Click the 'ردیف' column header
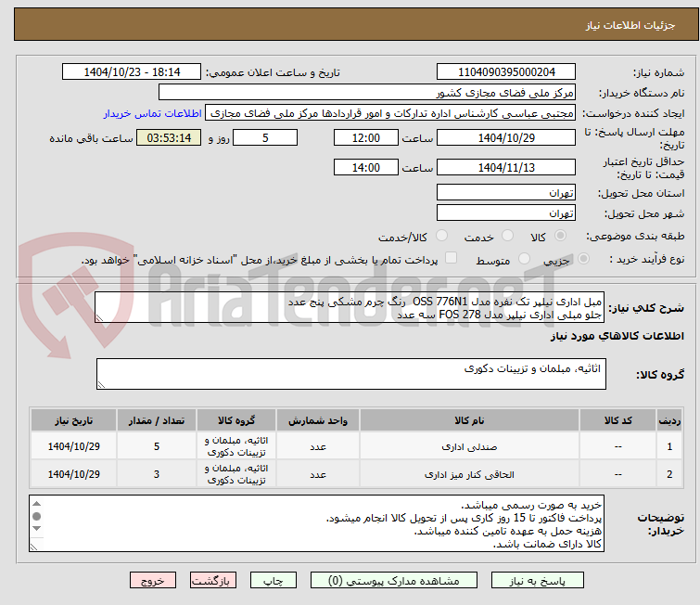The height and width of the screenshot is (605, 700). [x=669, y=420]
